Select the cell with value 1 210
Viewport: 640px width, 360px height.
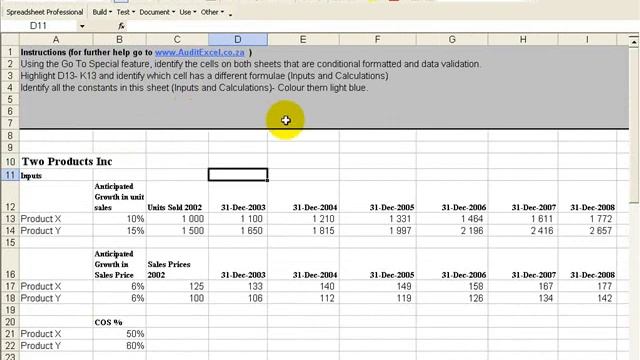click(x=303, y=219)
